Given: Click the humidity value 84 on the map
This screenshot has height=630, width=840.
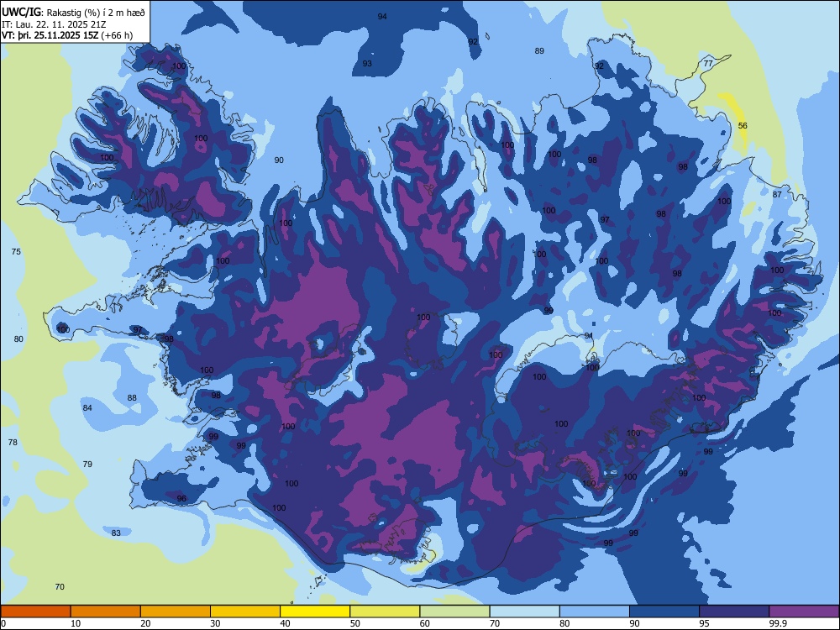Looking at the screenshot, I should point(87,408).
